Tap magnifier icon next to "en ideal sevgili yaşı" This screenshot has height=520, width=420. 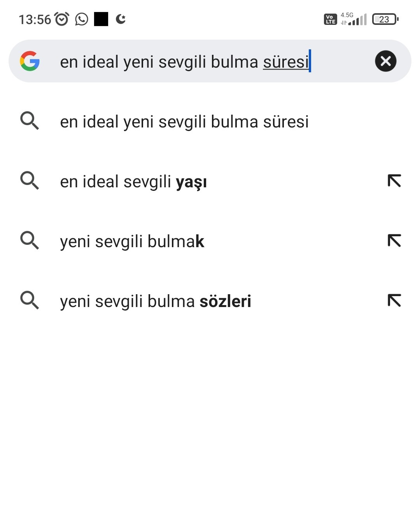[30, 181]
